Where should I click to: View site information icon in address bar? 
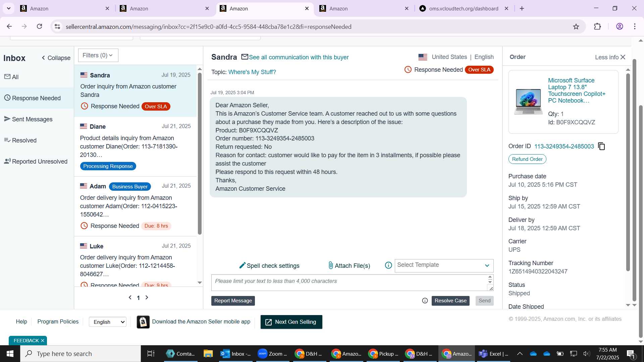click(x=57, y=26)
